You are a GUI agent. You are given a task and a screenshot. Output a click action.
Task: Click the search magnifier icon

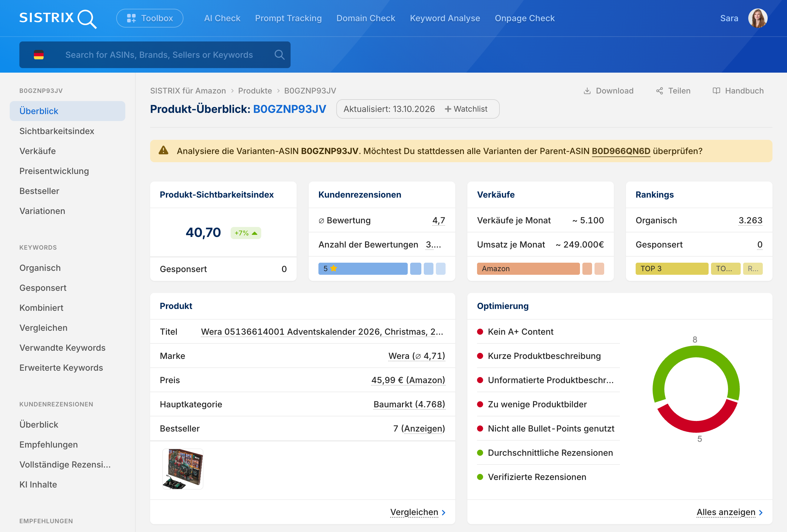(279, 55)
